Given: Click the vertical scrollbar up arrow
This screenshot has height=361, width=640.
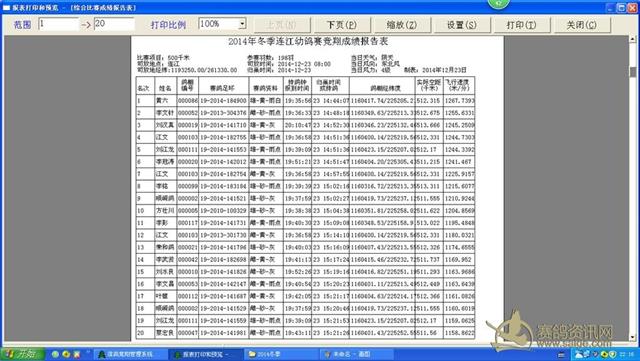Looking at the screenshot, I should coord(633,39).
